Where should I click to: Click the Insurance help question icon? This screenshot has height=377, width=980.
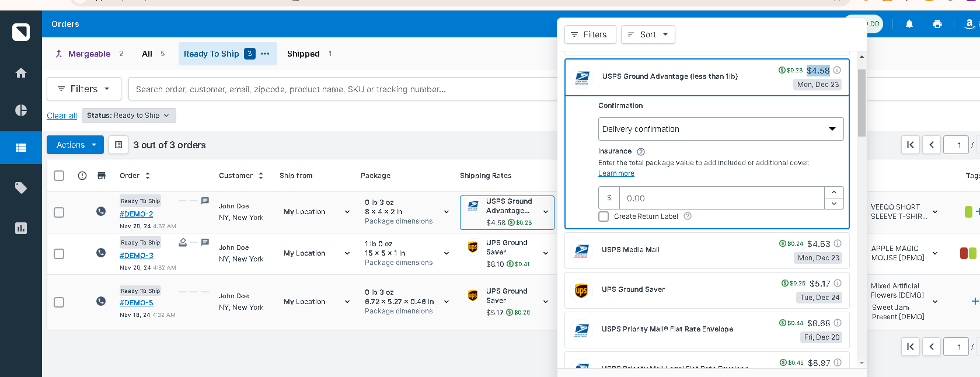coord(641,152)
